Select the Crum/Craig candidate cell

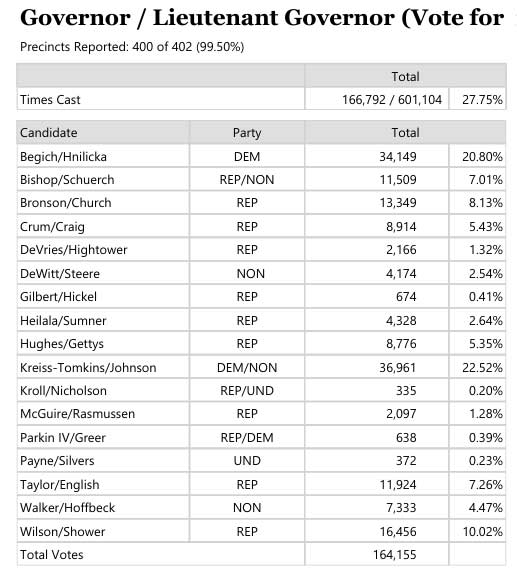coord(103,226)
